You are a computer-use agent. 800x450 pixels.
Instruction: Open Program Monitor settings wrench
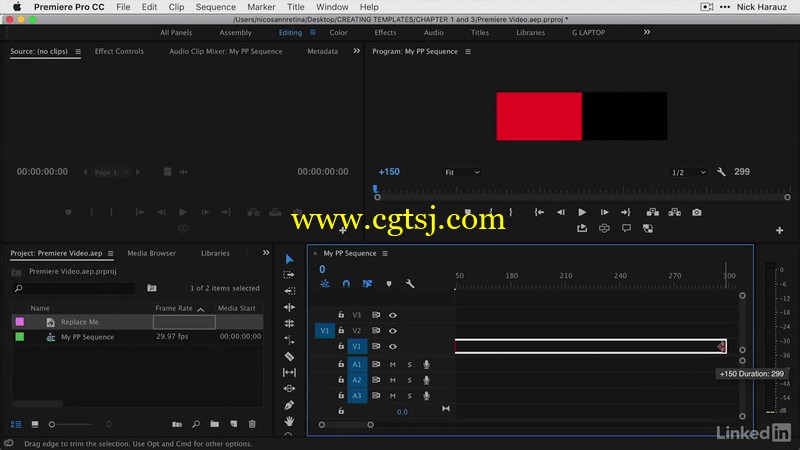click(721, 172)
